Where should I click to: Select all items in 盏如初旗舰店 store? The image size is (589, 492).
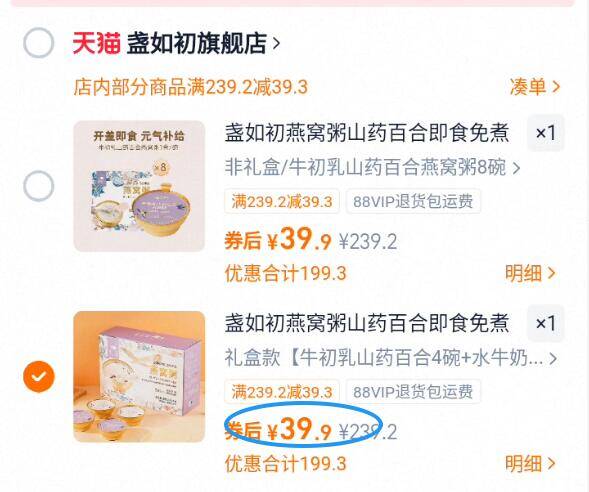(38, 43)
